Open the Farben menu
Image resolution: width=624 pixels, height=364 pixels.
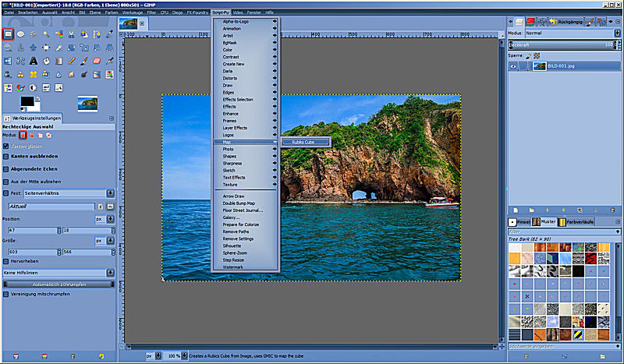(112, 12)
